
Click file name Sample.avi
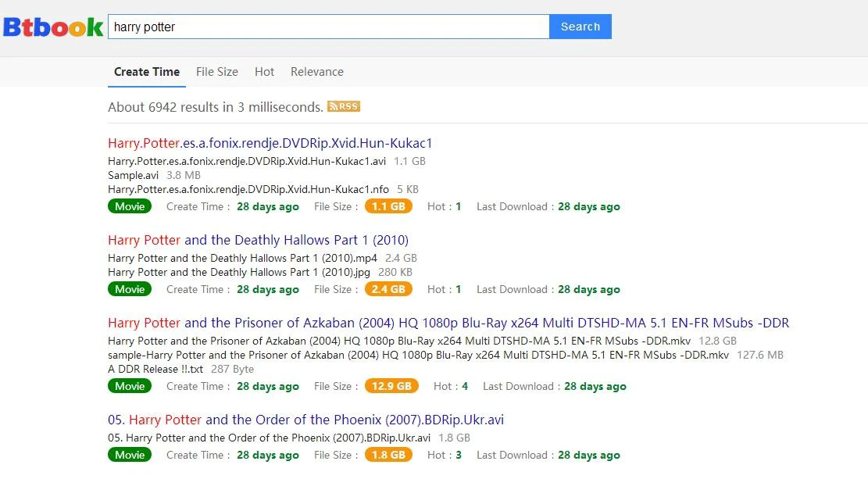[134, 175]
